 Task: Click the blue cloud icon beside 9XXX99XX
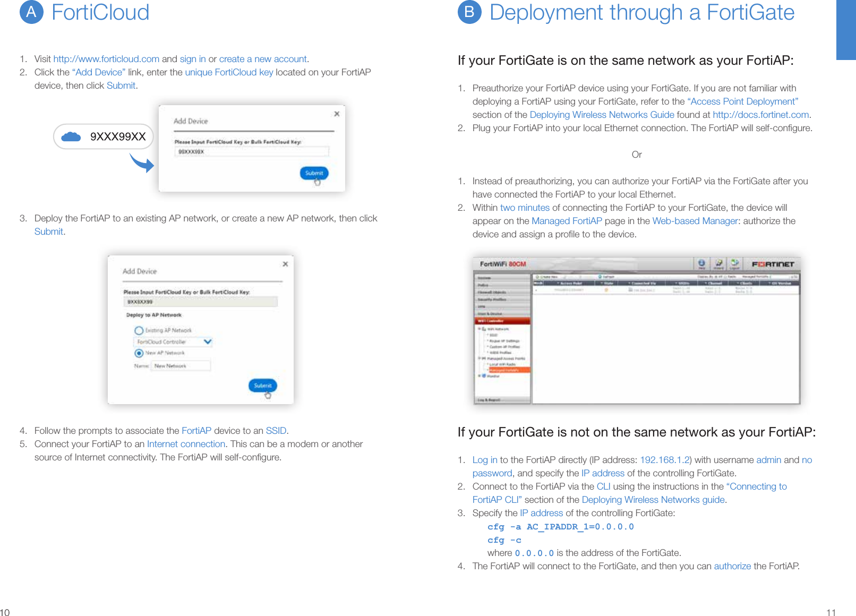click(x=71, y=136)
